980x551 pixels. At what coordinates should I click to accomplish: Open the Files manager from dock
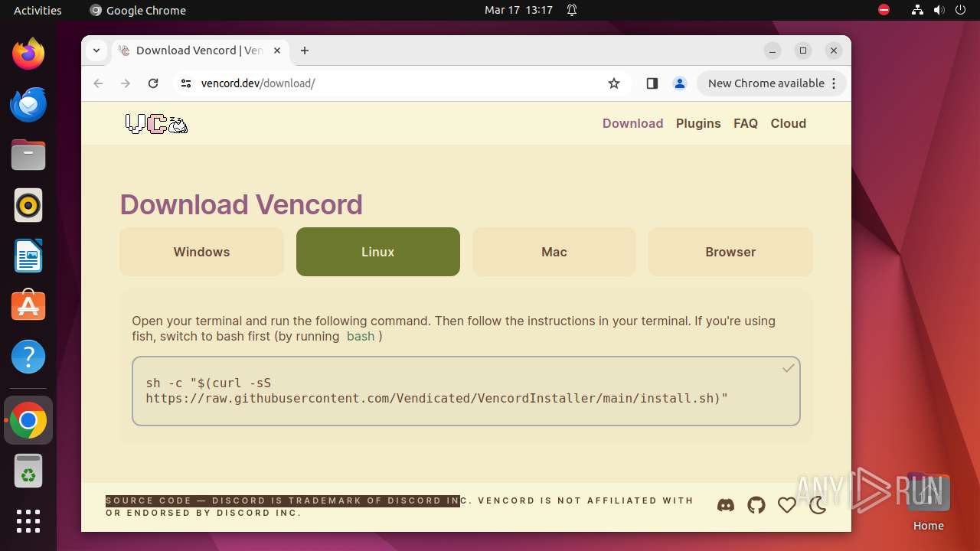click(28, 155)
